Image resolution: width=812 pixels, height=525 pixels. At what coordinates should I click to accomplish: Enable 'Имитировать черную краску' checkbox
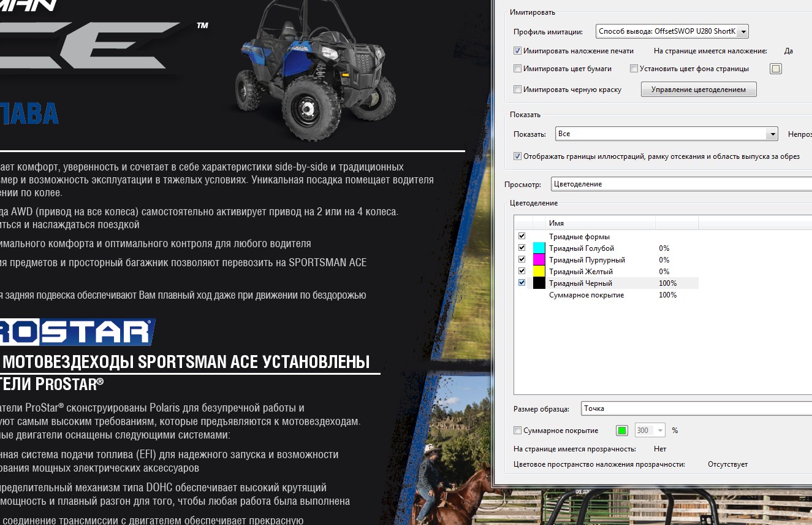pyautogui.click(x=518, y=90)
